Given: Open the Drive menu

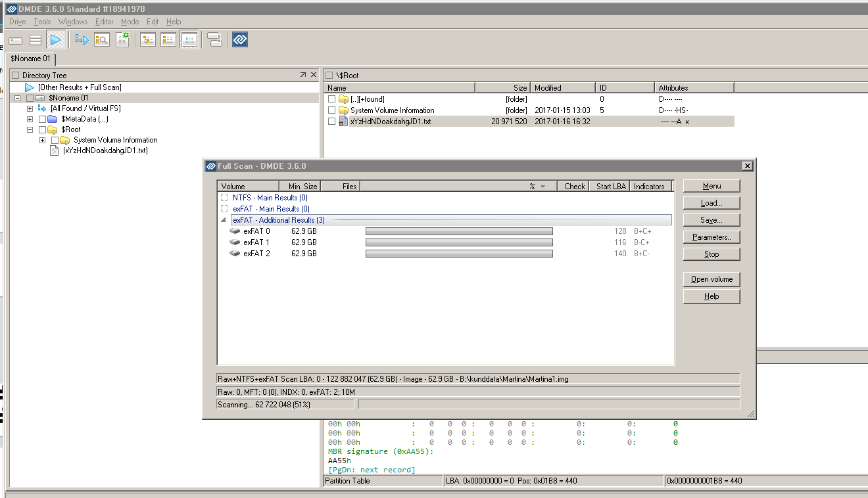Looking at the screenshot, I should (18, 22).
